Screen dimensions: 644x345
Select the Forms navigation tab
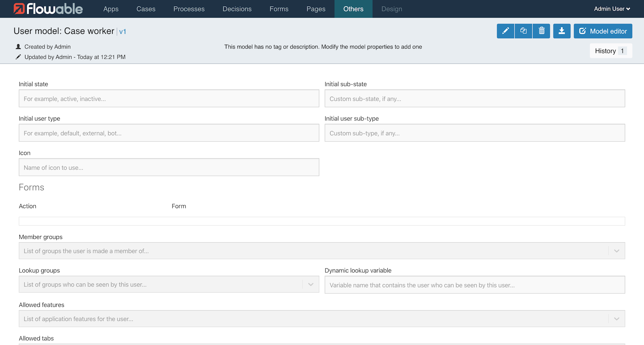click(x=279, y=9)
